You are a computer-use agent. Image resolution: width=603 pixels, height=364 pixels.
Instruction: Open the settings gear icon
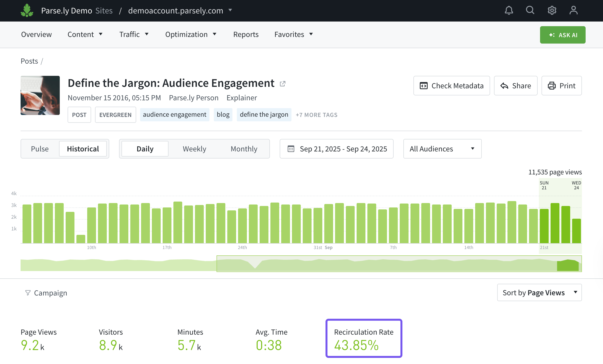click(552, 11)
